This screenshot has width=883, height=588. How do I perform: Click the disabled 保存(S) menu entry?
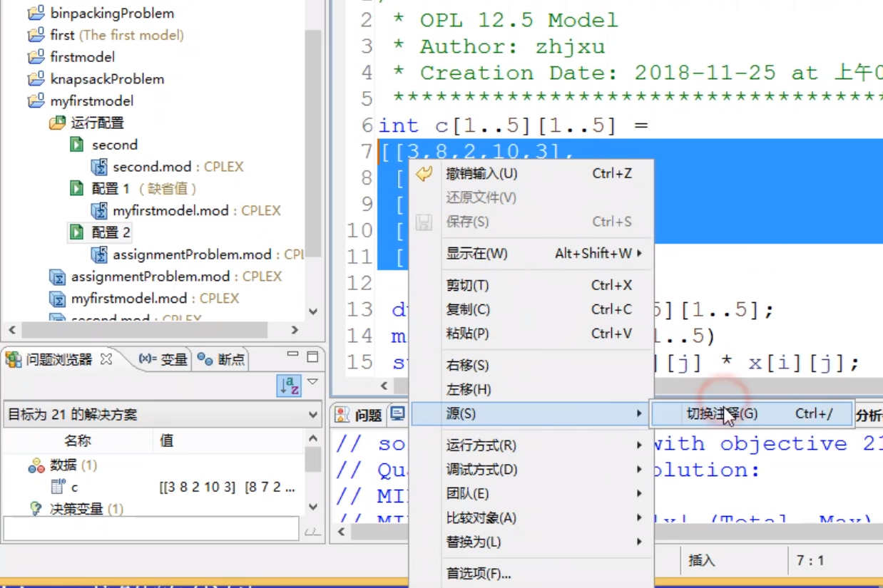pyautogui.click(x=531, y=222)
